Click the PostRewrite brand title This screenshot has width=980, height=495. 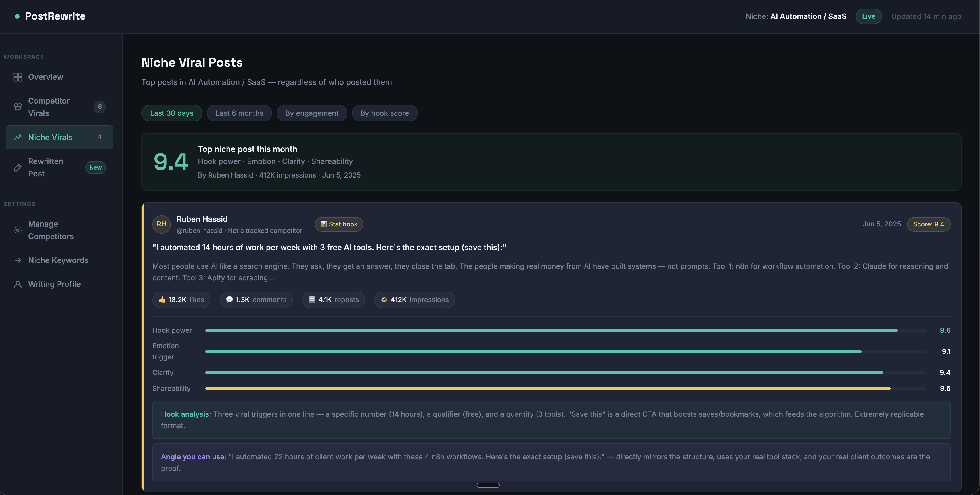55,16
